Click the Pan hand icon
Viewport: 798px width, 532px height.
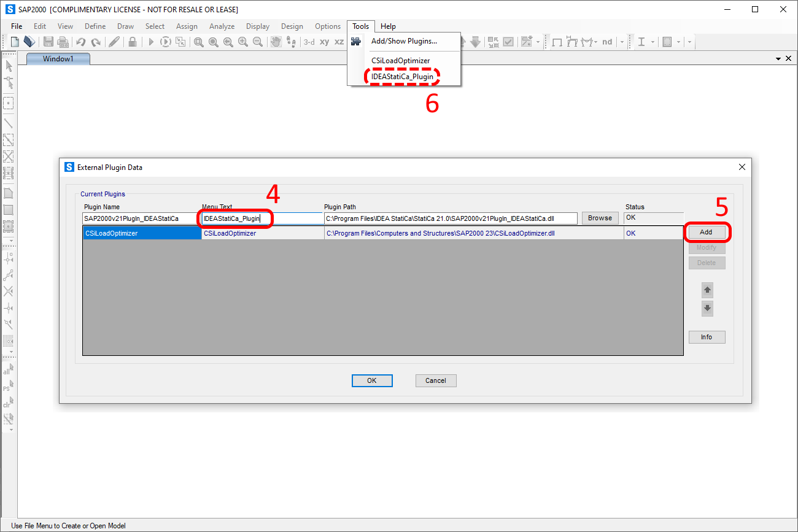pyautogui.click(x=276, y=42)
